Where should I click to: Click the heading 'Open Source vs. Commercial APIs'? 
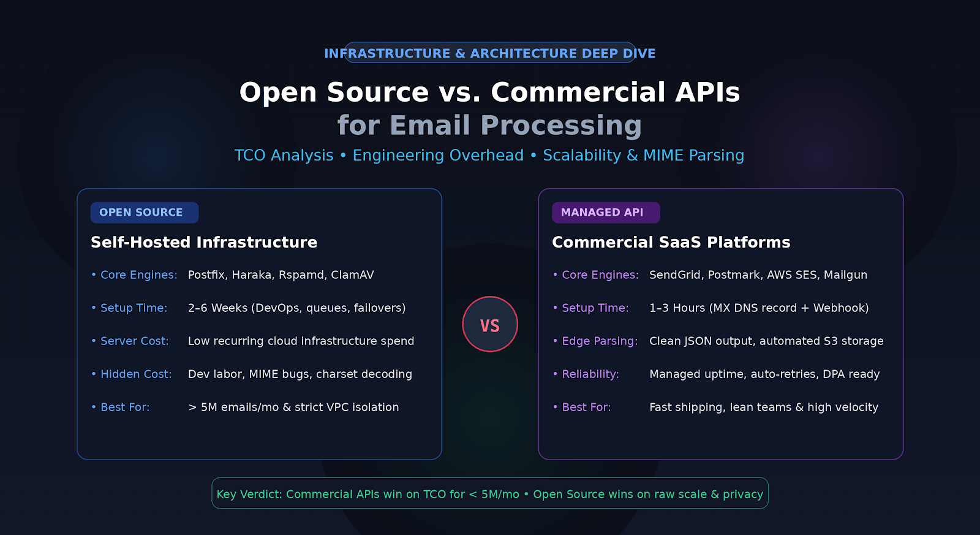coord(490,93)
